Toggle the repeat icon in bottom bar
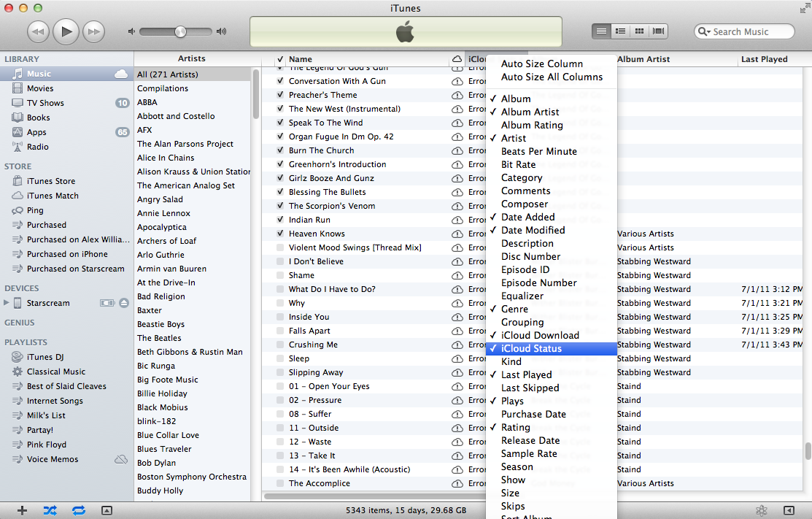The image size is (812, 519). (x=79, y=510)
